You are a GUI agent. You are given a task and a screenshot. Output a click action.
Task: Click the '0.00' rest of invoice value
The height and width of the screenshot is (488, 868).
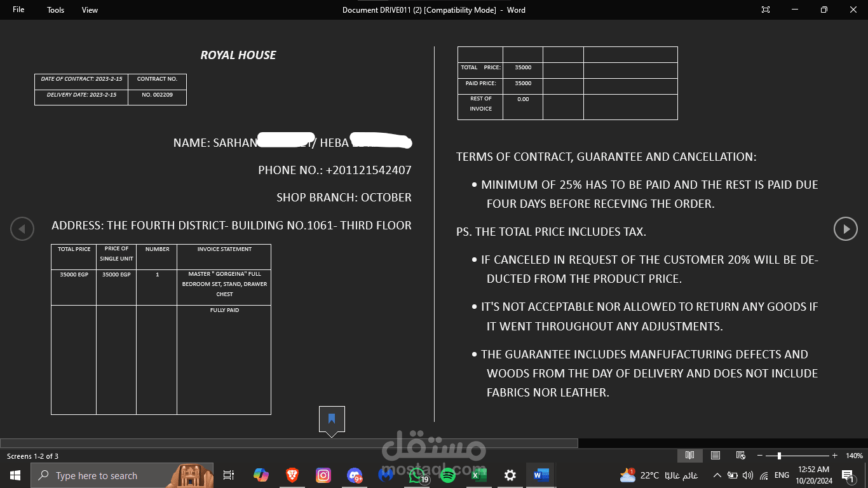point(523,99)
